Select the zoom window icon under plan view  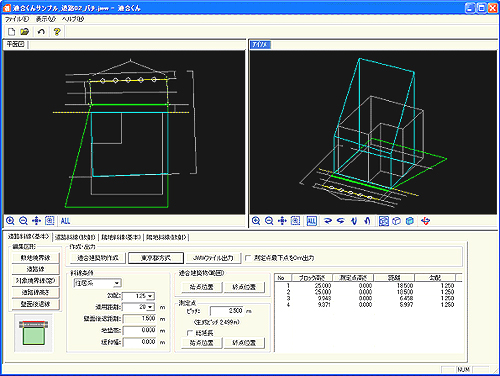point(49,221)
